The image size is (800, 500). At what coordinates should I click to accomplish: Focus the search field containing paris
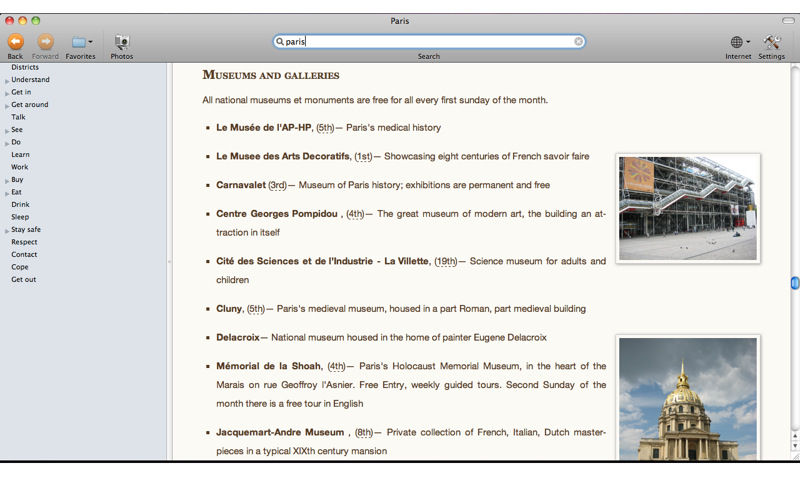pos(429,41)
